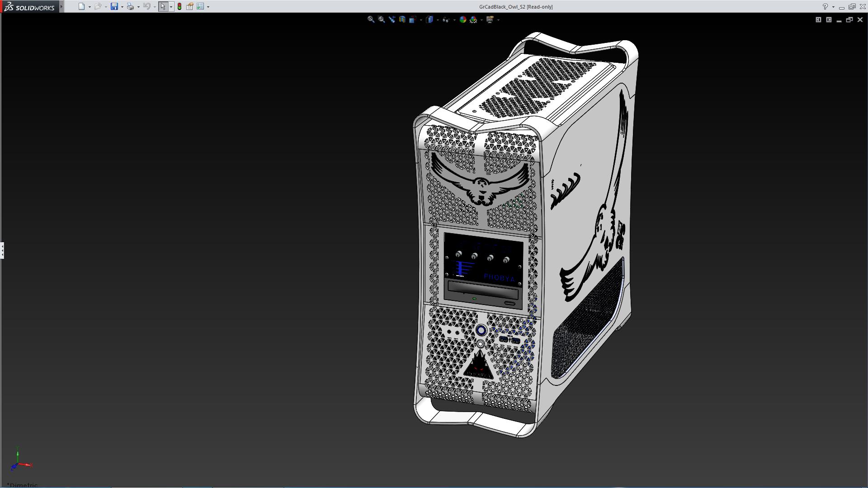868x488 pixels.
Task: Expand the View Orientation dropdown arrow
Action: (x=421, y=20)
